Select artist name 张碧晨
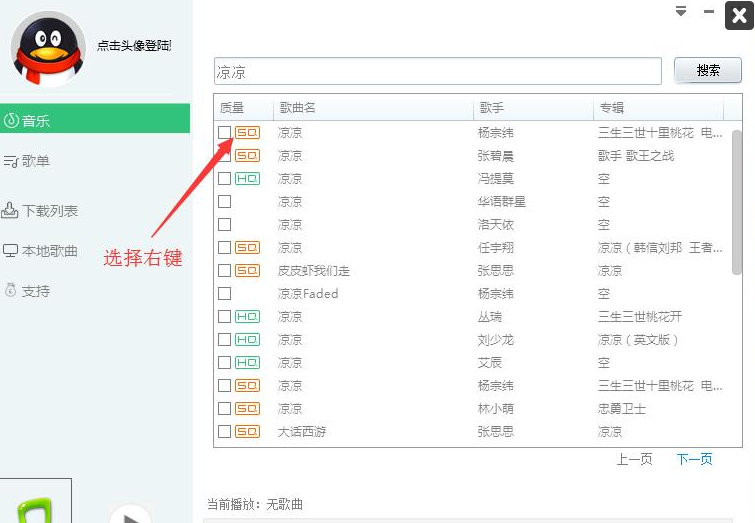755x523 pixels. pos(495,156)
